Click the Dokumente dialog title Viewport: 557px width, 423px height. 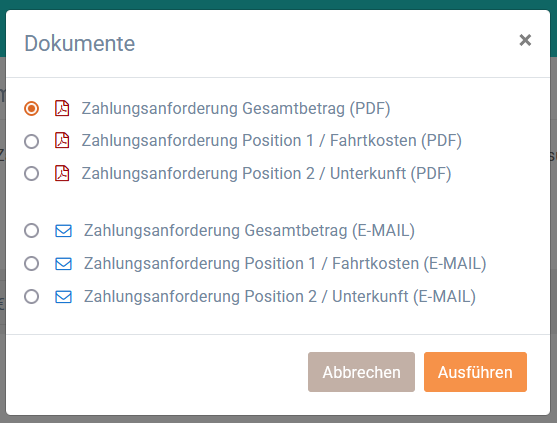tap(80, 43)
